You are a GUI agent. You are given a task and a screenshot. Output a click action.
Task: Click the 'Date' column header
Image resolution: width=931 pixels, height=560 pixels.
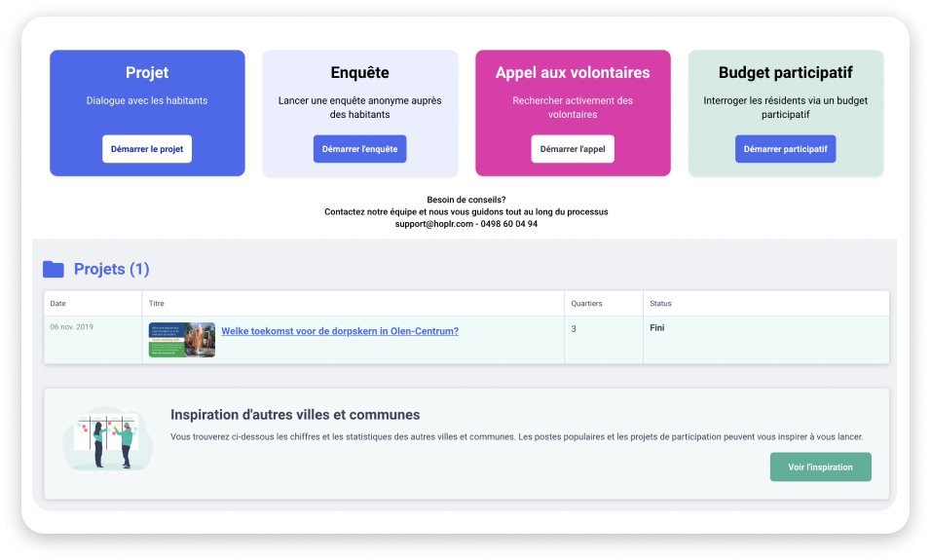pos(58,304)
